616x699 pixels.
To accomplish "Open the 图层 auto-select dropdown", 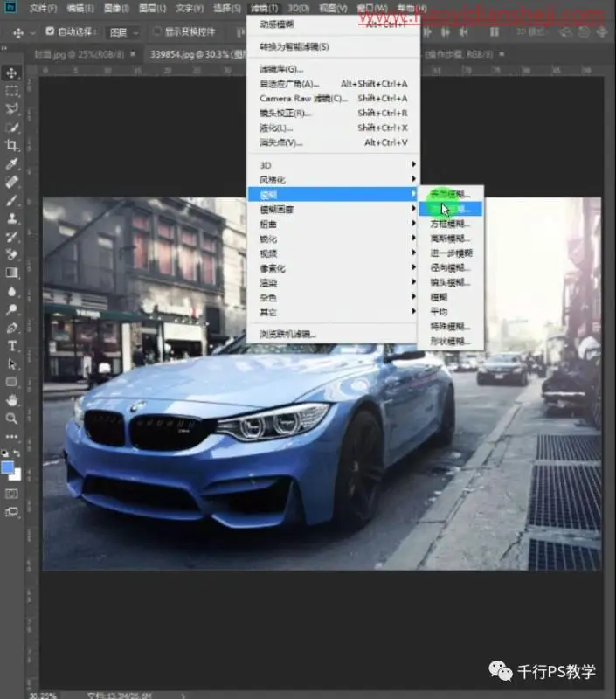I will click(x=124, y=32).
